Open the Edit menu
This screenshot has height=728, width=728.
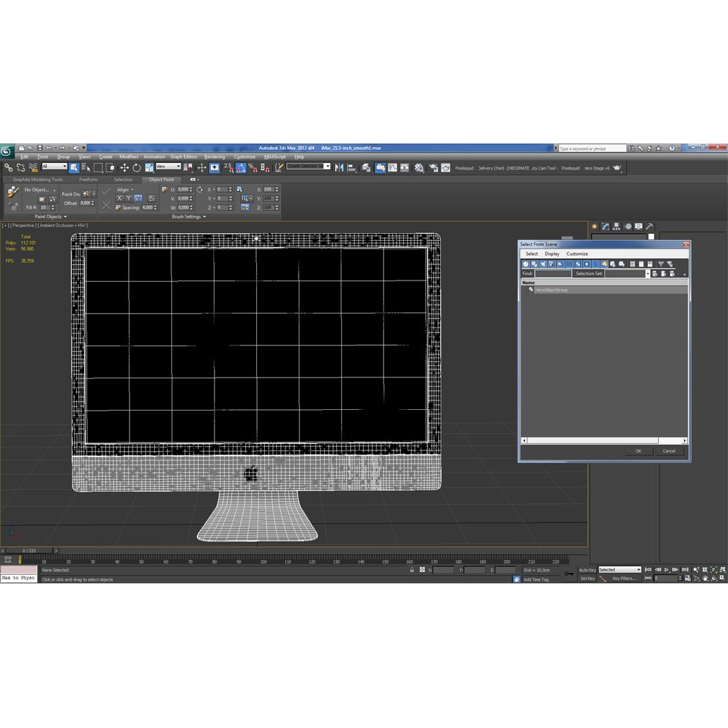tap(24, 157)
